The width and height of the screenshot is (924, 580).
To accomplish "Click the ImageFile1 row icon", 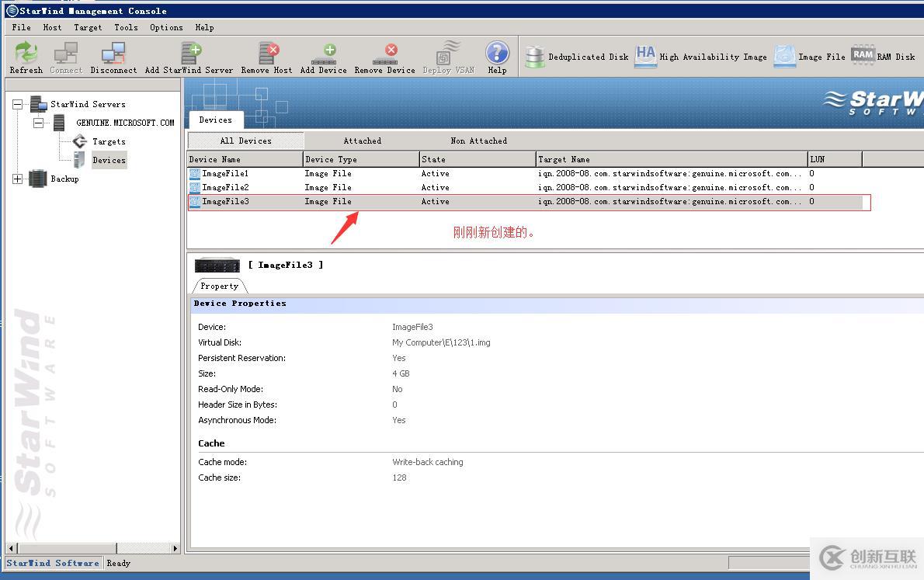I will 194,173.
